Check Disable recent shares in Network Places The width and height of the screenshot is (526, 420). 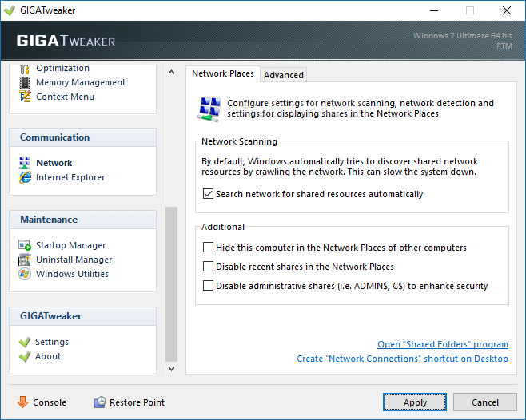pyautogui.click(x=209, y=267)
